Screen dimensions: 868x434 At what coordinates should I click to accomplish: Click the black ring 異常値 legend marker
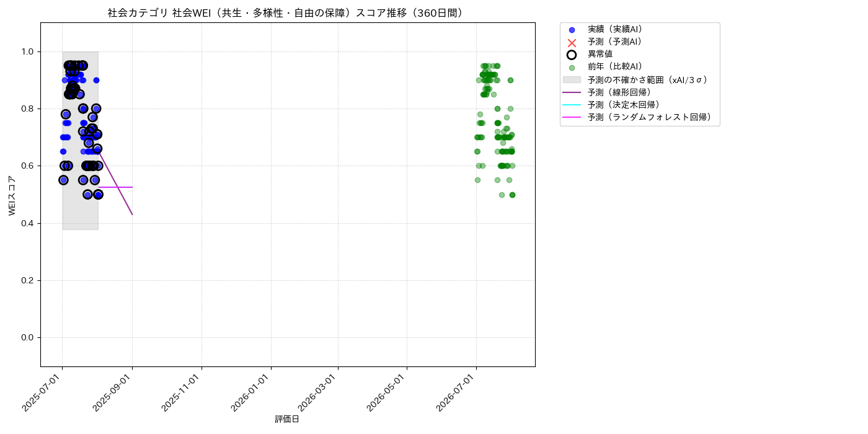coord(572,55)
